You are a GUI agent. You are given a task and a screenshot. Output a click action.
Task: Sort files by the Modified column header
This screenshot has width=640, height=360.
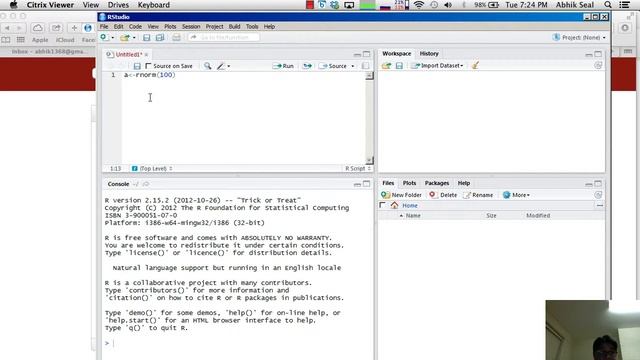538,216
